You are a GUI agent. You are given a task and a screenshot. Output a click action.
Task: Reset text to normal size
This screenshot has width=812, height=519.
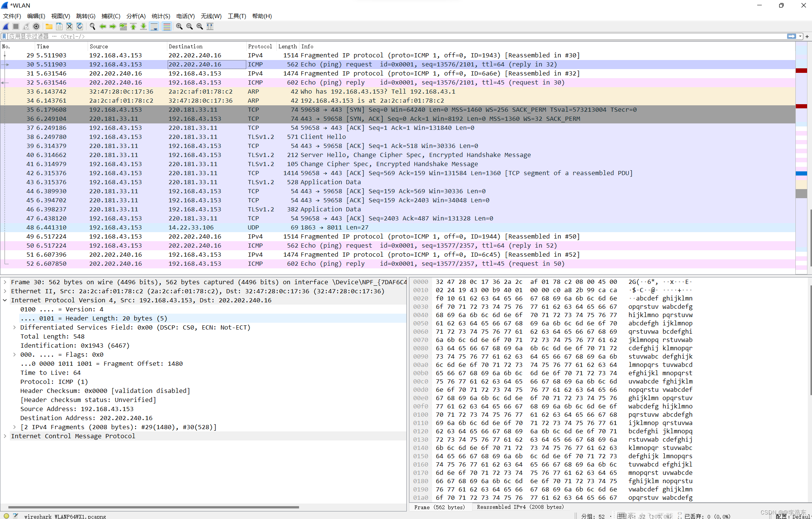(200, 26)
